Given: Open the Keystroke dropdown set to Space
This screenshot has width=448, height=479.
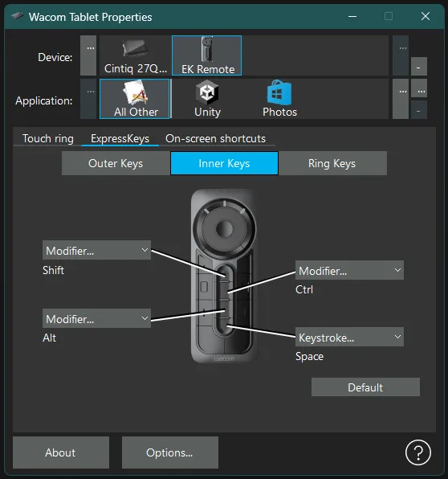Looking at the screenshot, I should [x=349, y=337].
